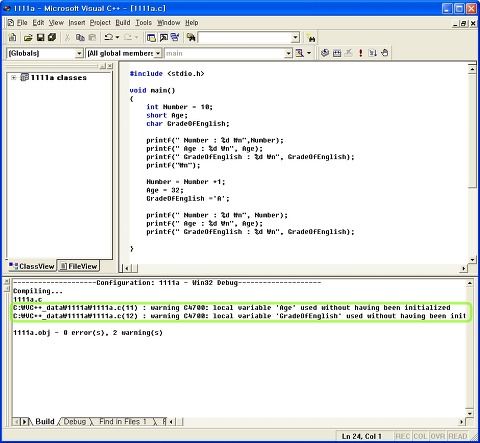
Task: Open the Tools menu
Action: (x=144, y=23)
